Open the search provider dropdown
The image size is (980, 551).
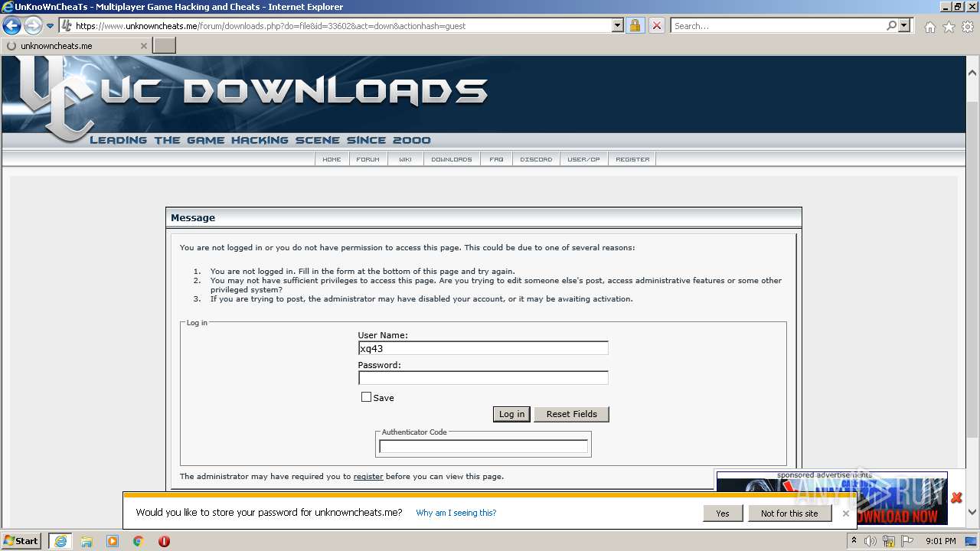click(905, 25)
